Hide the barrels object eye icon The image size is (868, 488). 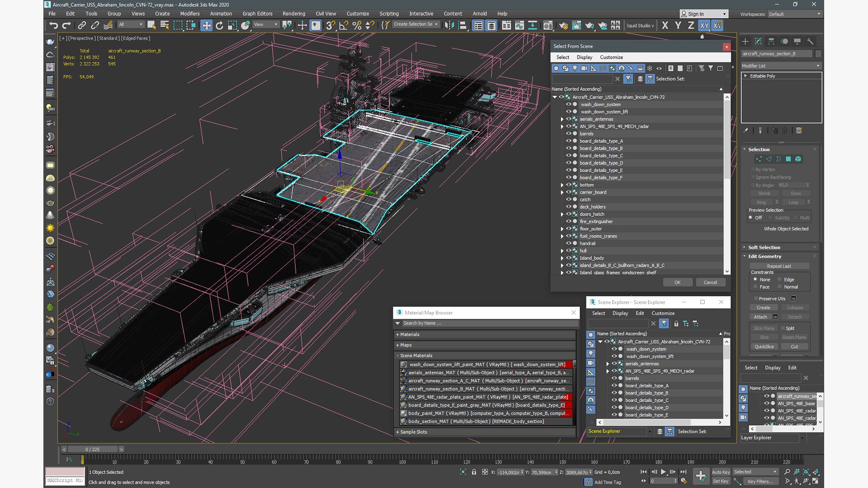[569, 134]
